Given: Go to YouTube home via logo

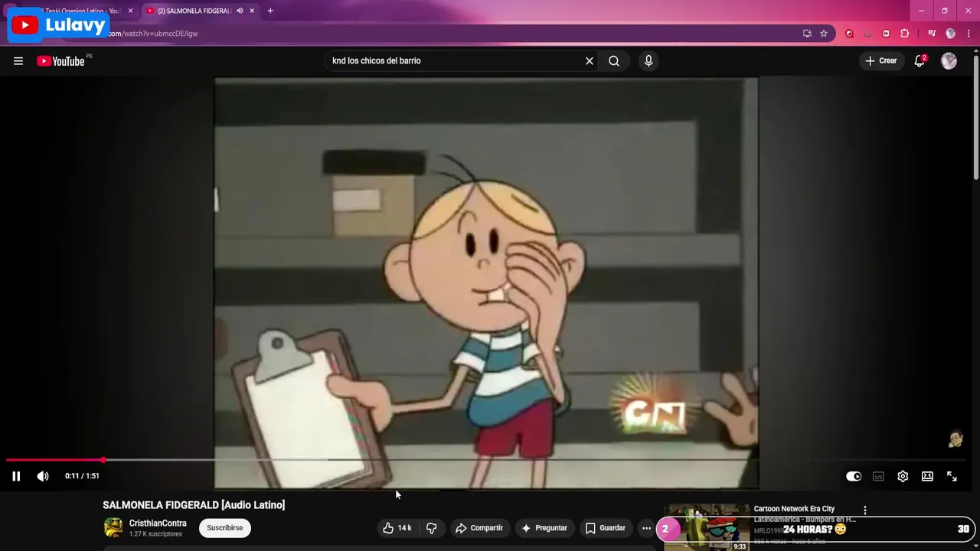Looking at the screenshot, I should (61, 61).
